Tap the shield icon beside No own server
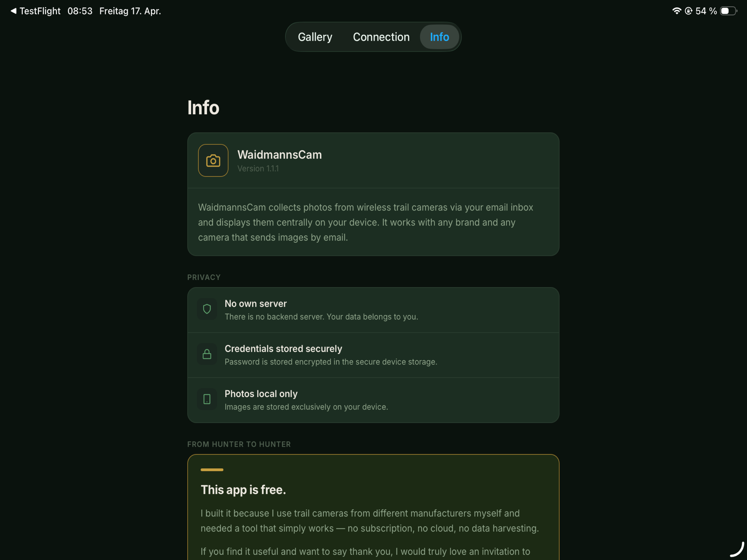This screenshot has width=747, height=560. coord(207,309)
